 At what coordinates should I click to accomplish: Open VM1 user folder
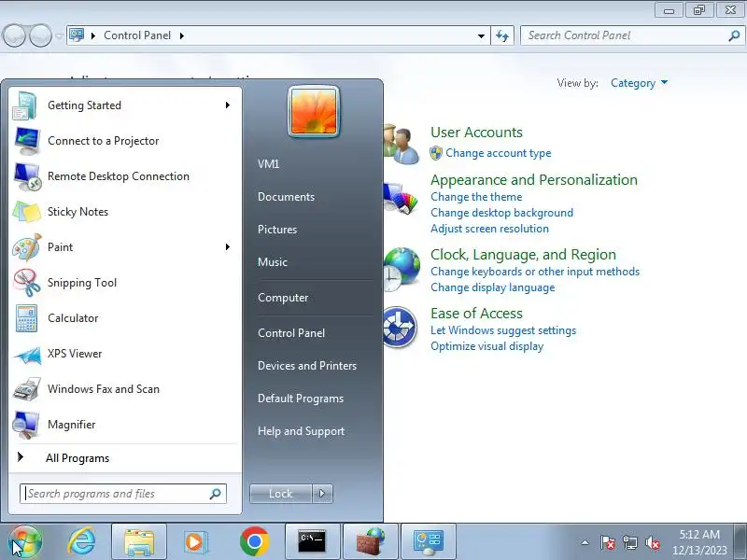tap(268, 164)
